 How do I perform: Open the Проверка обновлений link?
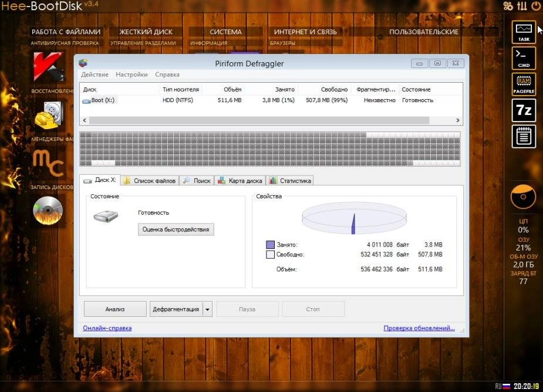pyautogui.click(x=419, y=328)
